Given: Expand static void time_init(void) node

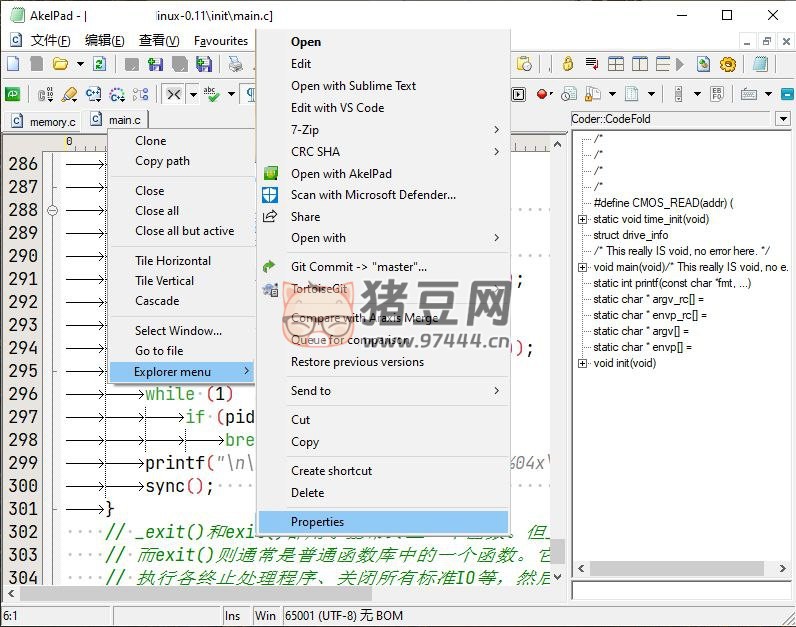Looking at the screenshot, I should coord(582,219).
